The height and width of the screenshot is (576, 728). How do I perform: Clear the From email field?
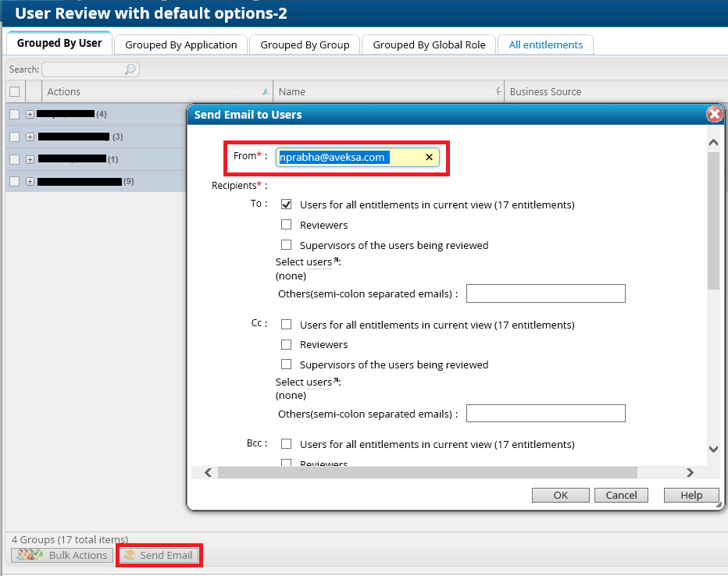point(429,158)
